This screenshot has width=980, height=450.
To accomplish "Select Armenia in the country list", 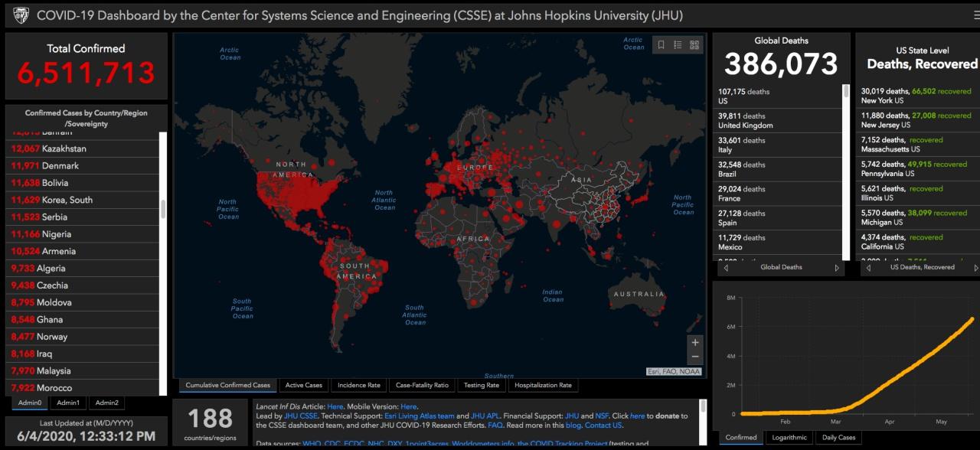I will pyautogui.click(x=82, y=251).
